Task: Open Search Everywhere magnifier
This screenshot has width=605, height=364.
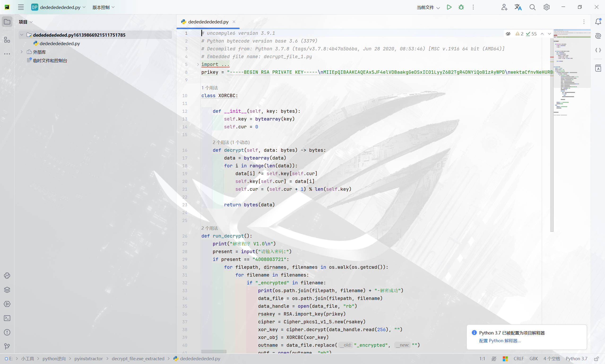Action: pos(532,7)
